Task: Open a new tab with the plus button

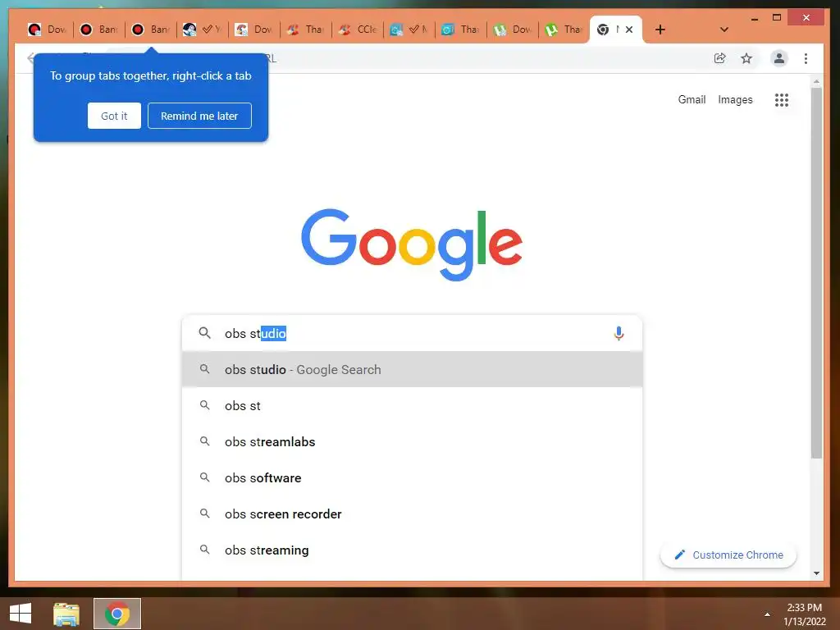Action: coord(660,30)
